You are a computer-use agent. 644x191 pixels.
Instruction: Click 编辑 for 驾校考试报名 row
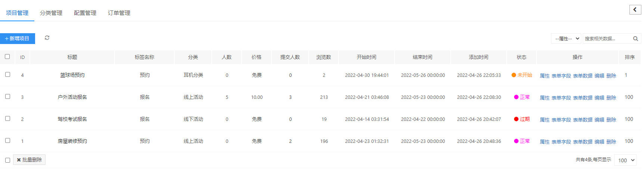coord(600,120)
